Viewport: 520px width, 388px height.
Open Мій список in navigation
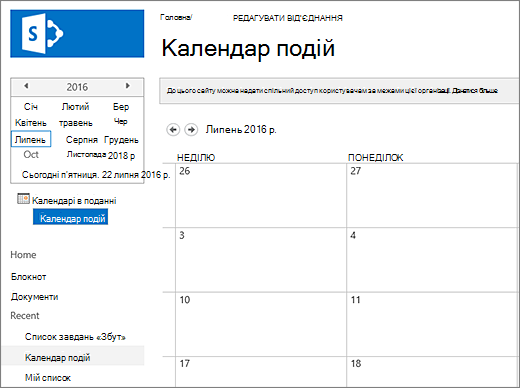click(48, 378)
